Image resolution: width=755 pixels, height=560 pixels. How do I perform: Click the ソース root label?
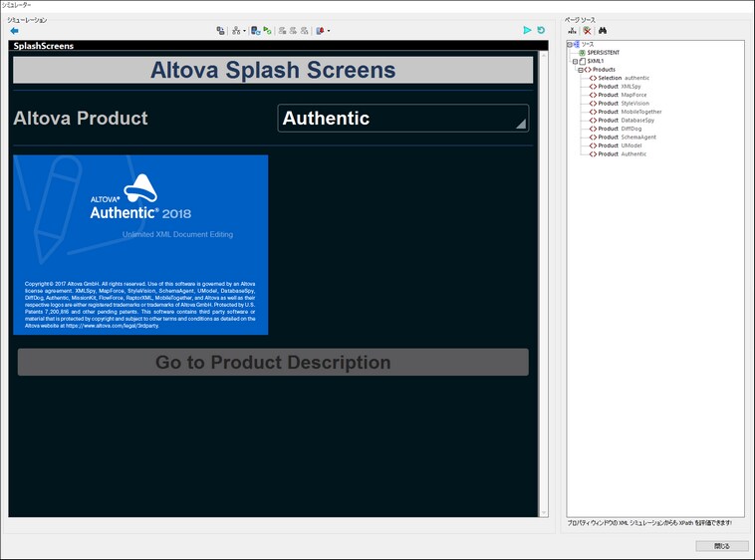pos(588,44)
